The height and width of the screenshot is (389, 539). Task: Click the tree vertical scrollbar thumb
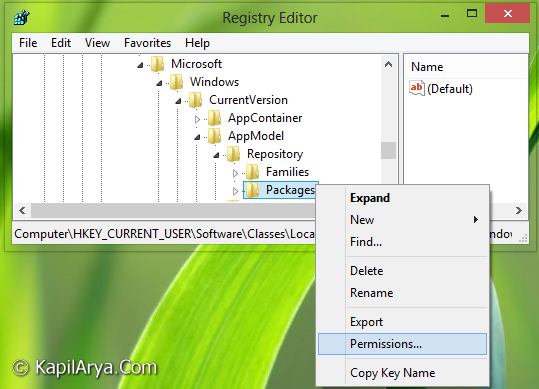point(388,151)
